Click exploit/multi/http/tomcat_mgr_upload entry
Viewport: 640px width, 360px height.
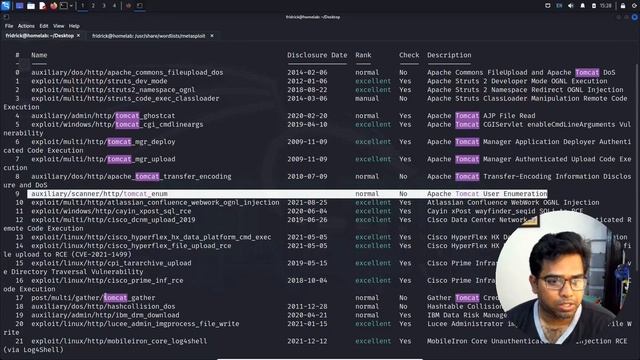point(103,159)
